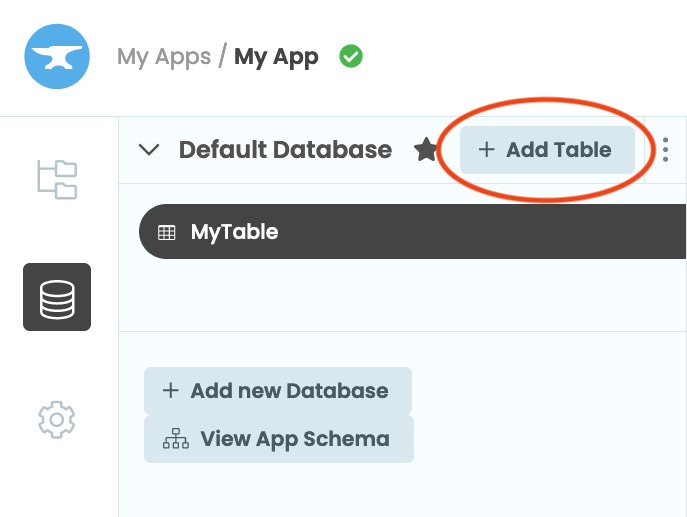Click the grid icon next to MyTable

167,233
